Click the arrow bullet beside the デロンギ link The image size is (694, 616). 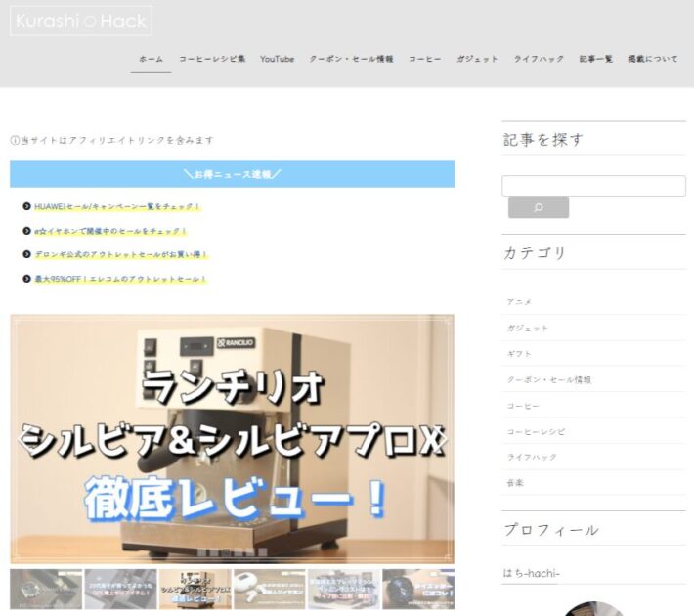pyautogui.click(x=26, y=254)
